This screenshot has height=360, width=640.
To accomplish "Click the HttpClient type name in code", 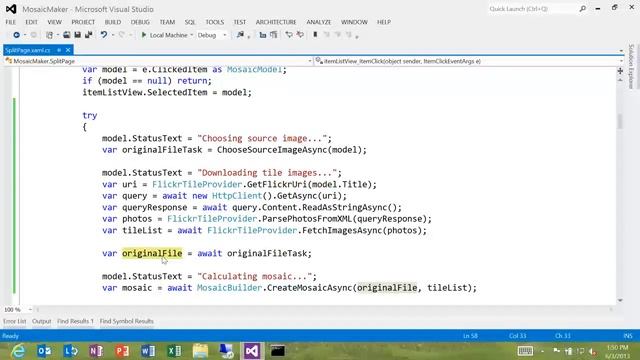I will [237, 196].
